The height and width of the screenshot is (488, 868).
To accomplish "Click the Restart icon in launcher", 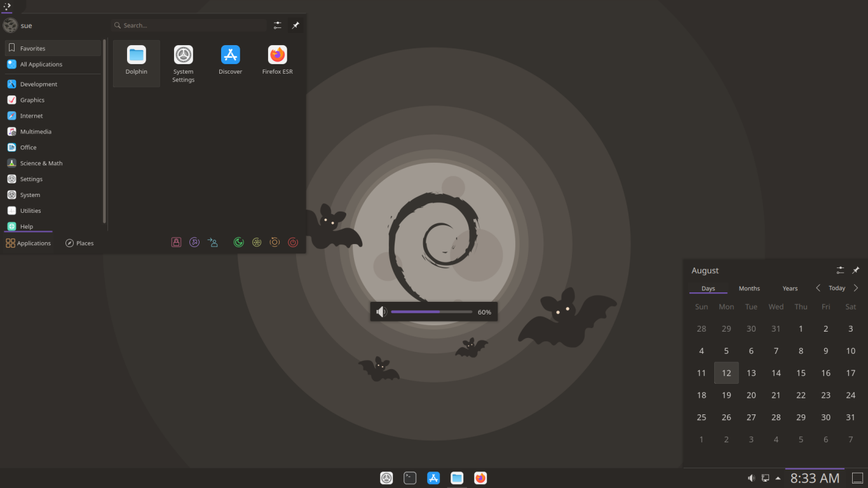I will [275, 242].
